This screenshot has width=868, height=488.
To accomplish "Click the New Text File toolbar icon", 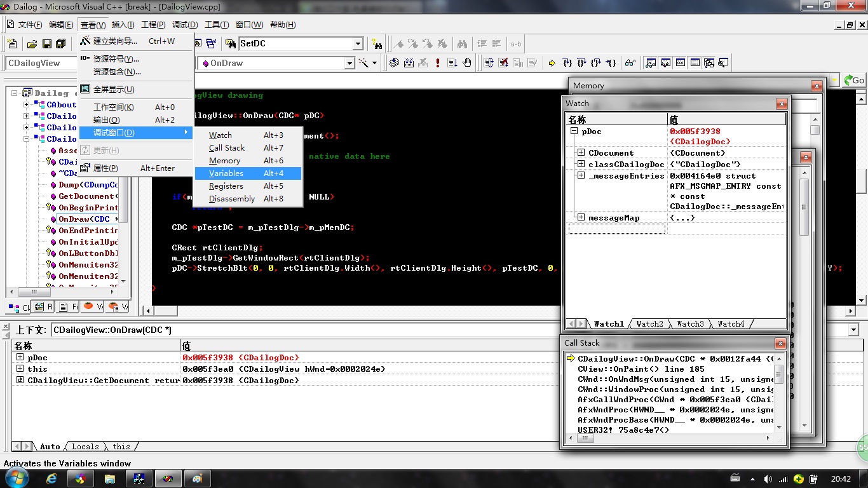I will click(x=12, y=44).
